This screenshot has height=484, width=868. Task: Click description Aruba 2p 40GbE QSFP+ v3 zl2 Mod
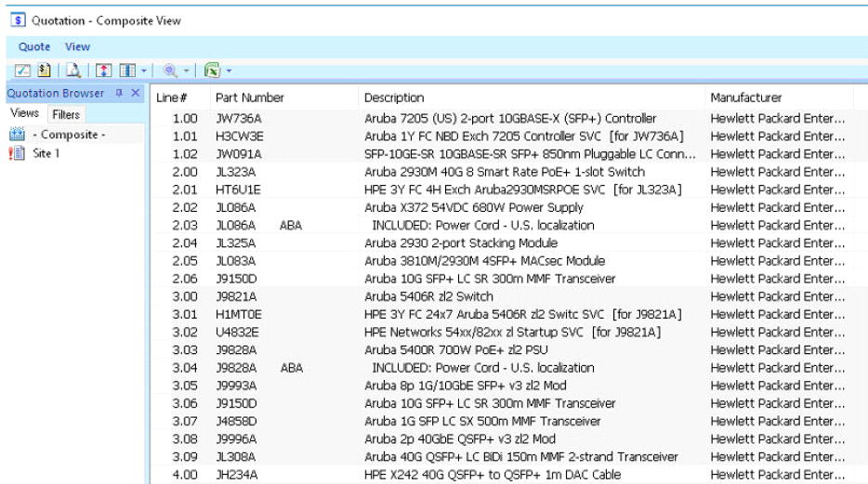click(459, 439)
